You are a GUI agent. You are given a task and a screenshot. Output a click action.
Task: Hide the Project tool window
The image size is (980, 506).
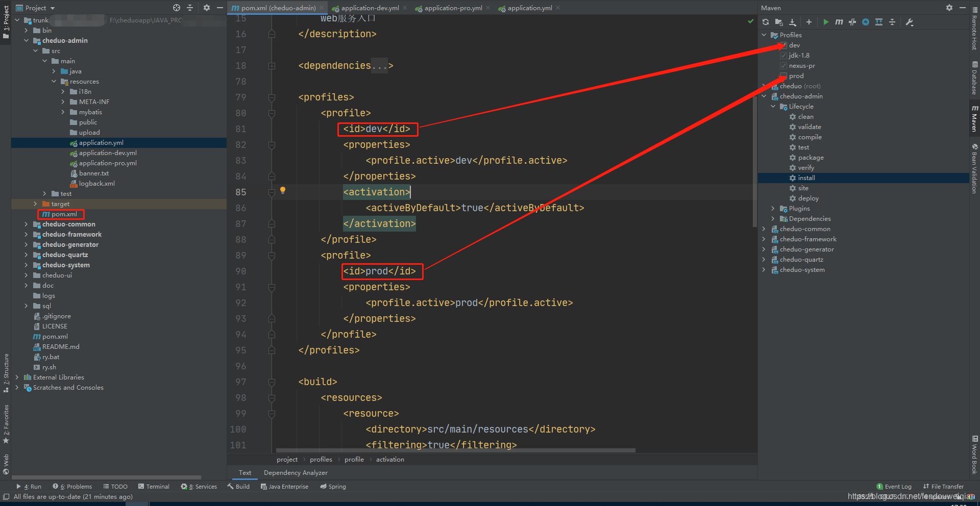[x=220, y=8]
